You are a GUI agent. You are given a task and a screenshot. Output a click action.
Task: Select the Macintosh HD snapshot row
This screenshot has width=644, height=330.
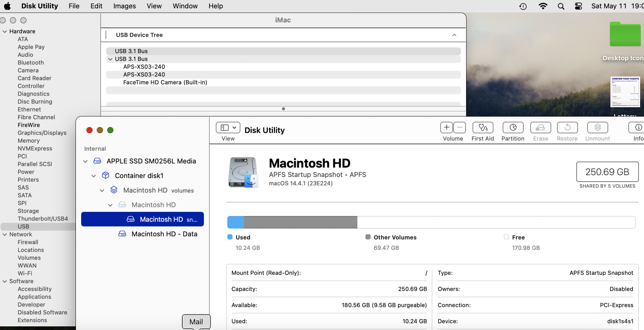[142, 219]
